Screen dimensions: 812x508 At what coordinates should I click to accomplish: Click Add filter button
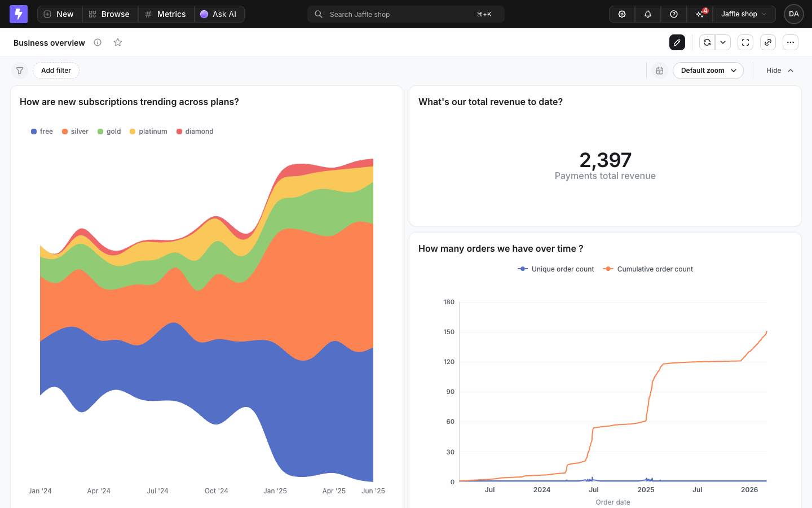point(56,71)
